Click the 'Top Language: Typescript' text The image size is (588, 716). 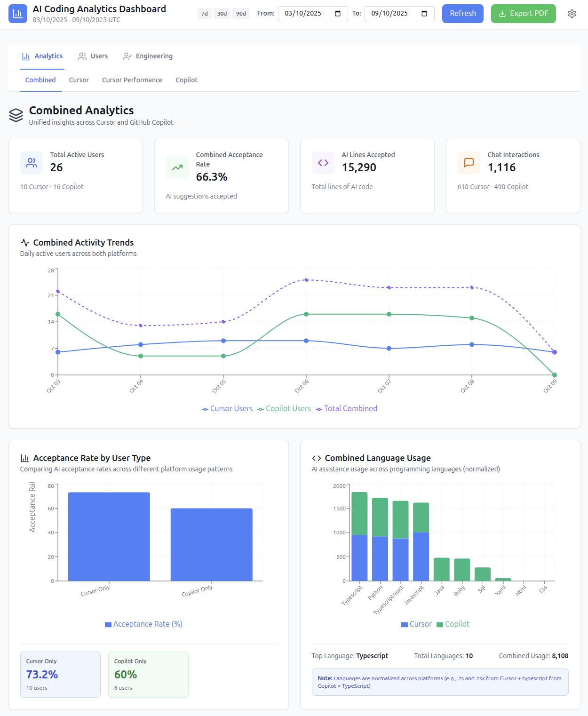tap(350, 656)
